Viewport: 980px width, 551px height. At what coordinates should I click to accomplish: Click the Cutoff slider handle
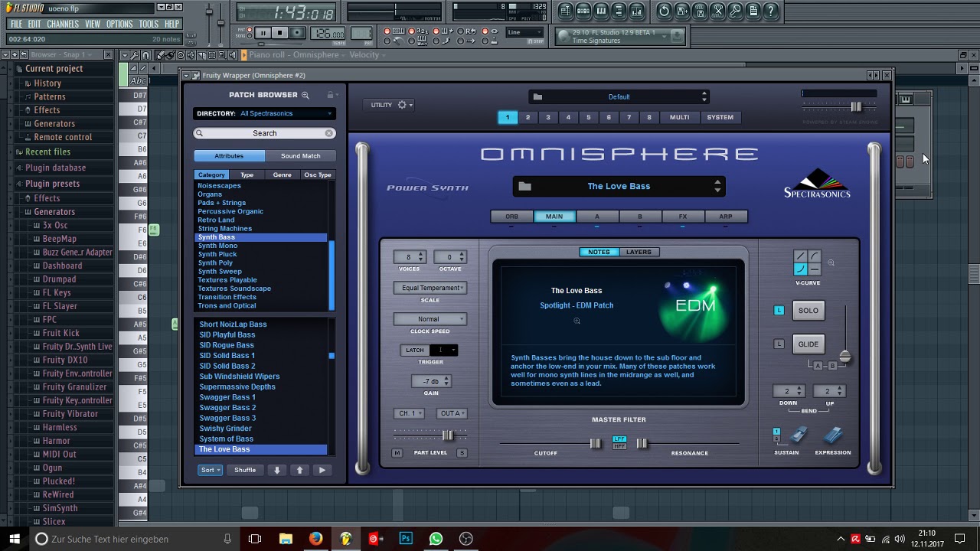595,444
